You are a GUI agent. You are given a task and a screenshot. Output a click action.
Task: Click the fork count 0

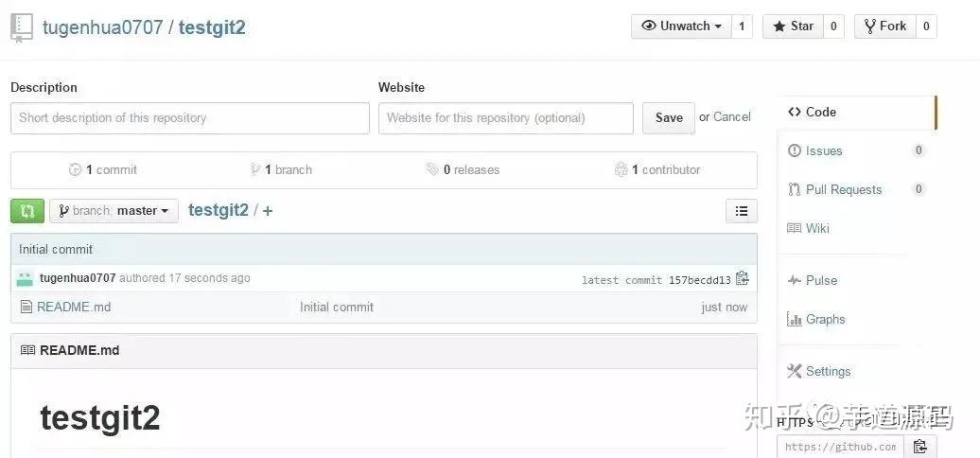[x=926, y=26]
